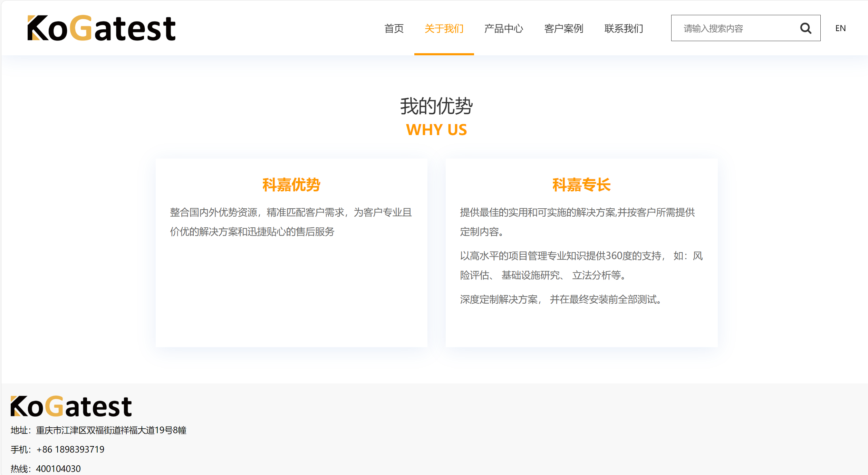Image resolution: width=868 pixels, height=475 pixels.
Task: Click the 整合国内外优势资源 description paragraph
Action: (x=291, y=222)
